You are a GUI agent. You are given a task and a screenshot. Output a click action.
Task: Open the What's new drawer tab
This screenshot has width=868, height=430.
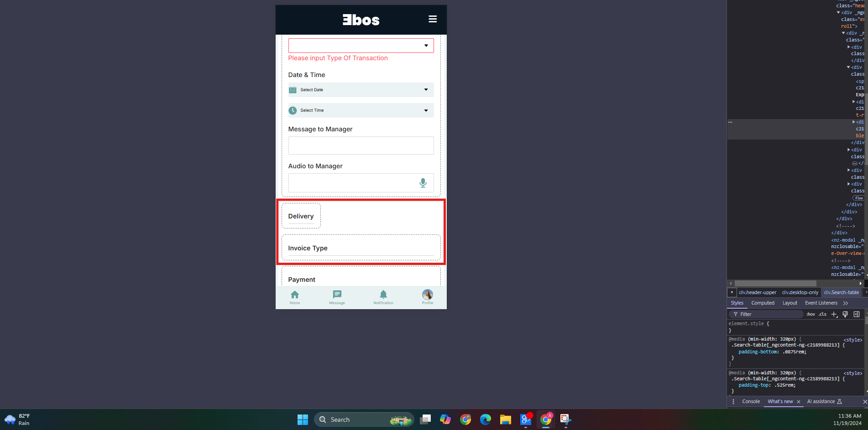tap(780, 402)
